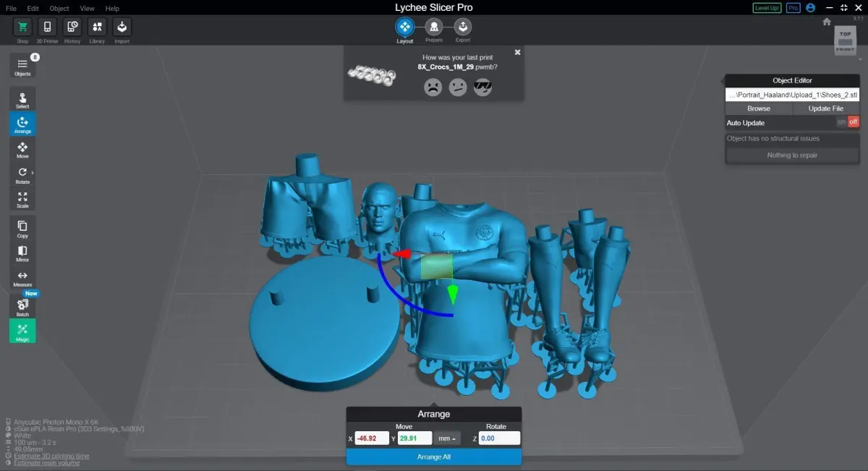Open the 3D Printer settings icon
The width and height of the screenshot is (868, 471).
tap(47, 27)
